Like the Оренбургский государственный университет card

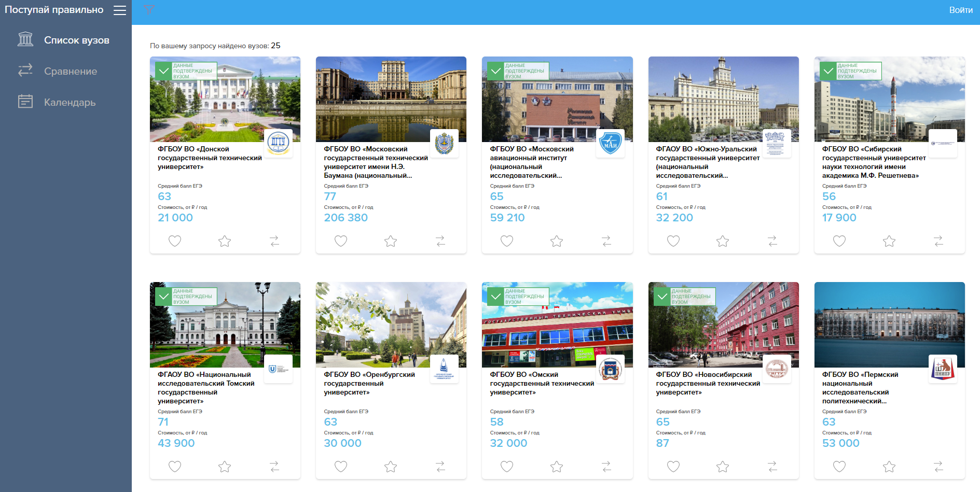(x=341, y=467)
